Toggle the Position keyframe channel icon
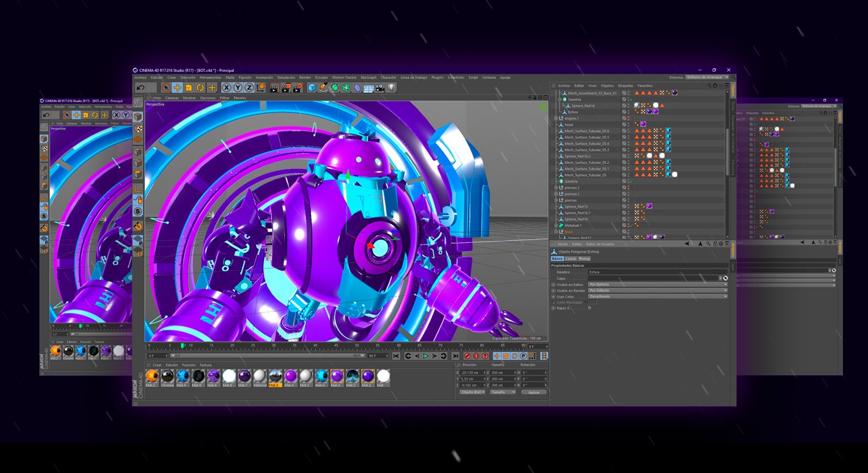 pos(497,356)
